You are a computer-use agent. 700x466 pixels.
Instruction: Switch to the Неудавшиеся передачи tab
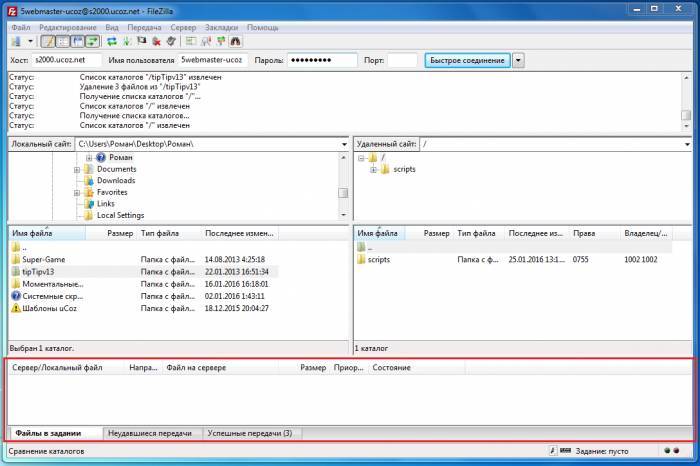coord(150,433)
